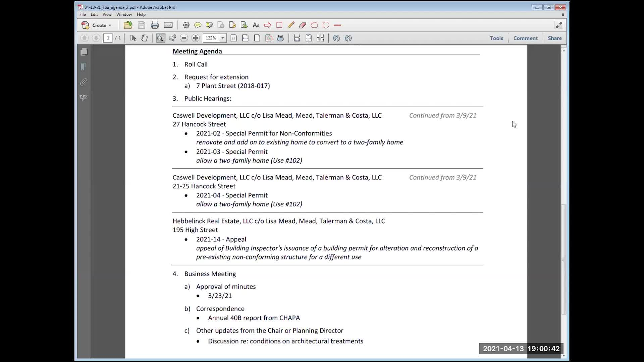Image resolution: width=644 pixels, height=362 pixels.
Task: Toggle the Marquee Zoom tool
Action: [x=161, y=38]
